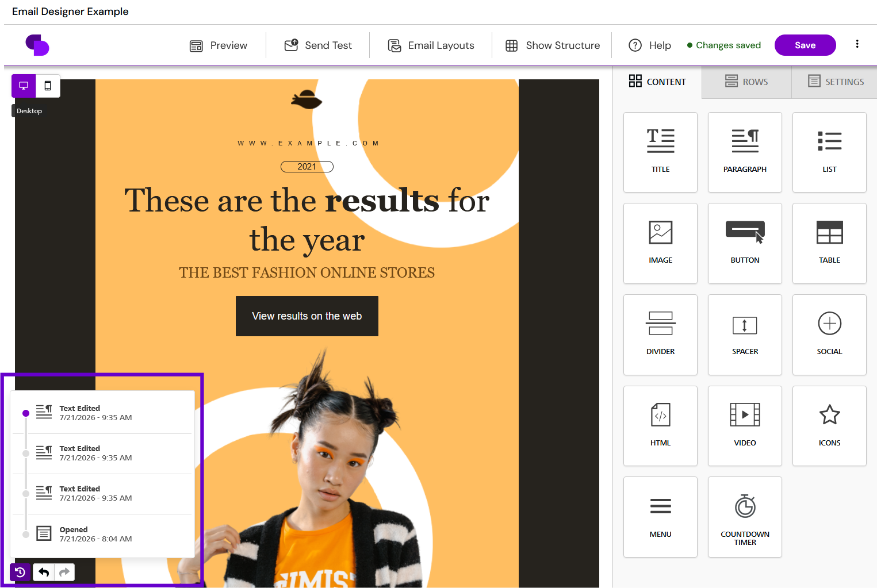The height and width of the screenshot is (588, 877).
Task: Switch to Mobile view
Action: (48, 86)
